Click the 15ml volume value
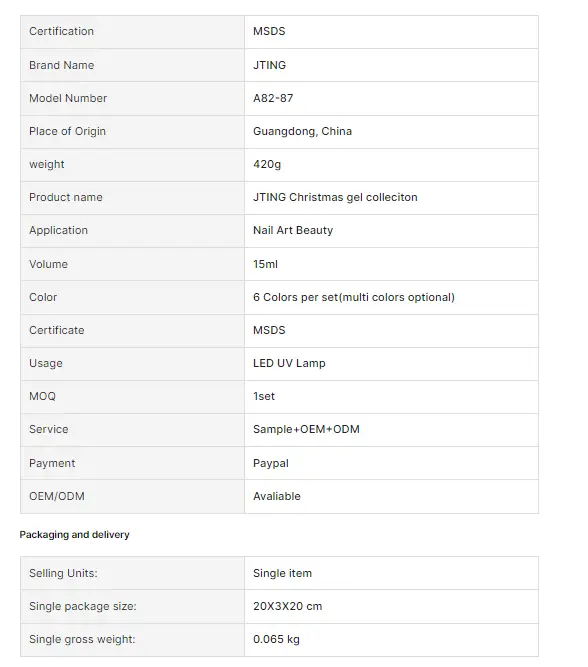 tap(265, 264)
